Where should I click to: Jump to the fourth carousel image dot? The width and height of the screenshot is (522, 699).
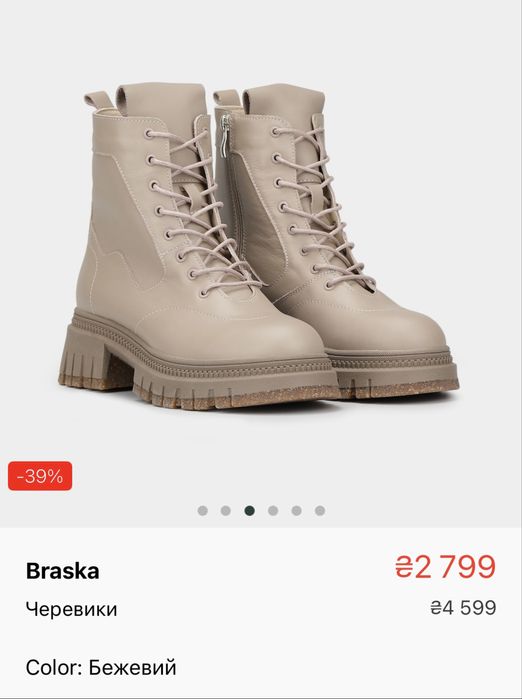point(273,510)
